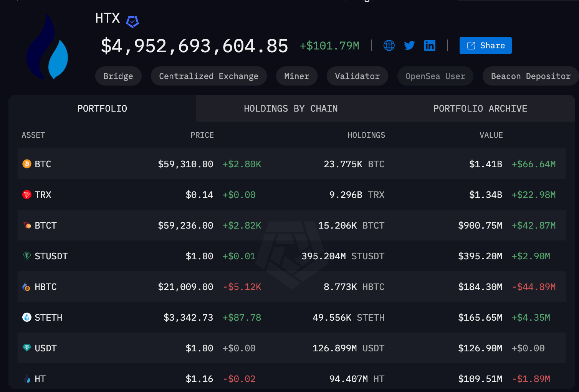Click the -$5.12K HBTC price change

pos(242,287)
